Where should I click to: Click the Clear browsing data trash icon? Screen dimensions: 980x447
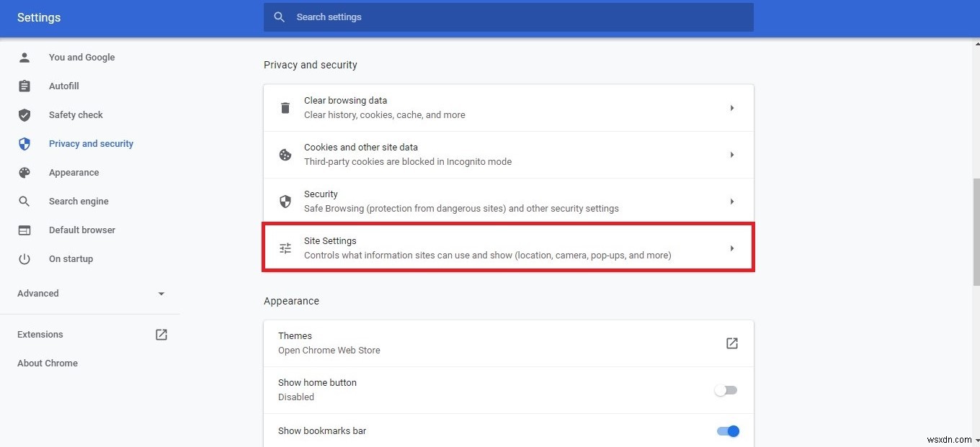click(x=285, y=107)
